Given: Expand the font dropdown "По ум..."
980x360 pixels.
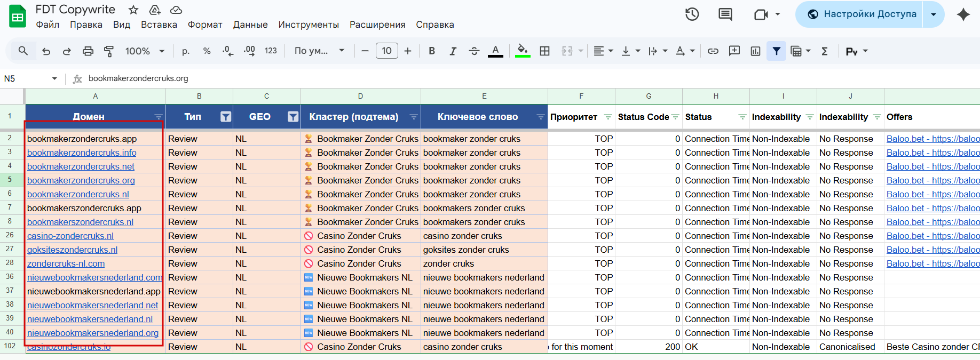Looking at the screenshot, I should point(319,51).
